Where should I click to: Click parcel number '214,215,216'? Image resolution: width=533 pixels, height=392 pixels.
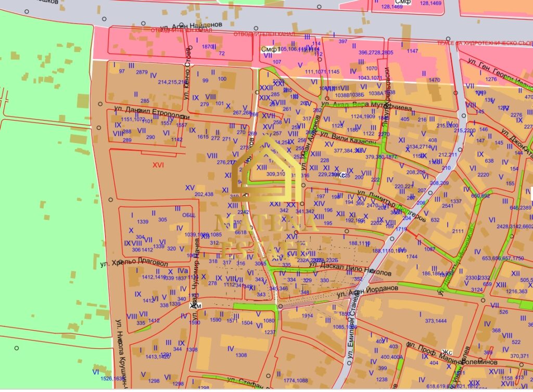click(172, 82)
